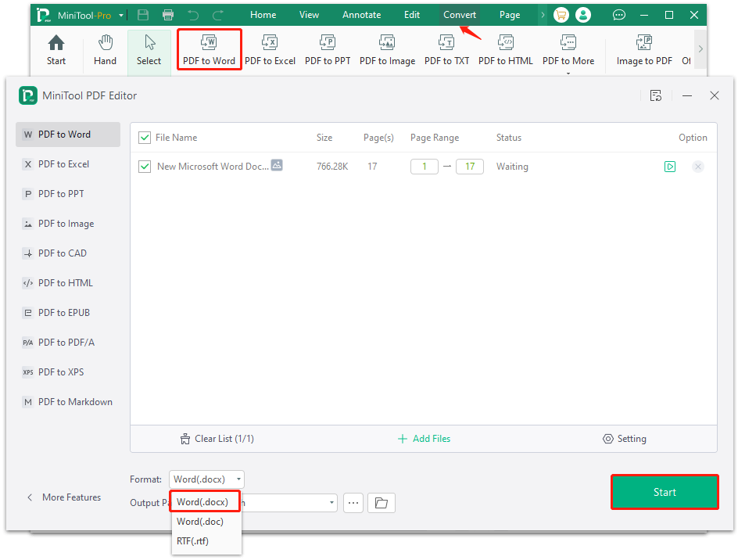
Task: Select PDF to HTML in the sidebar
Action: (68, 283)
